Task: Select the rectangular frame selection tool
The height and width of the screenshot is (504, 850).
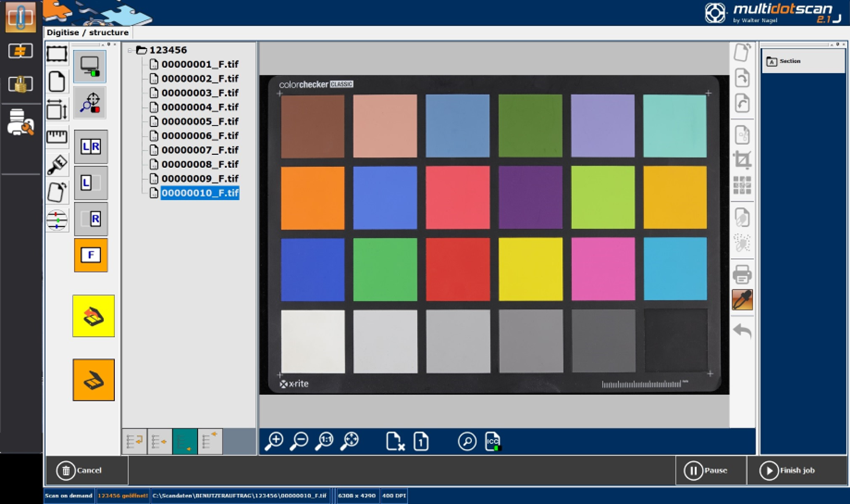Action: tap(57, 55)
